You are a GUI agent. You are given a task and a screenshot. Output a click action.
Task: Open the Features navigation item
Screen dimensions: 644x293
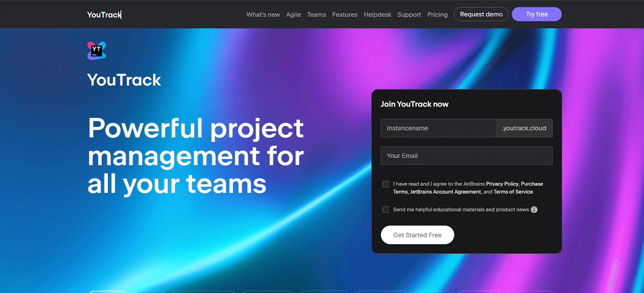(x=345, y=14)
